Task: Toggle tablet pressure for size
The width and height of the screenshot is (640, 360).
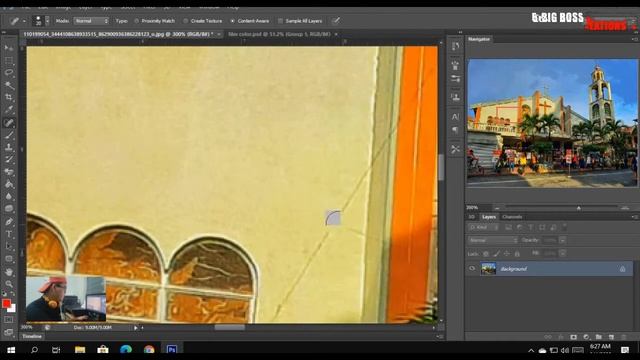Action: tap(336, 21)
